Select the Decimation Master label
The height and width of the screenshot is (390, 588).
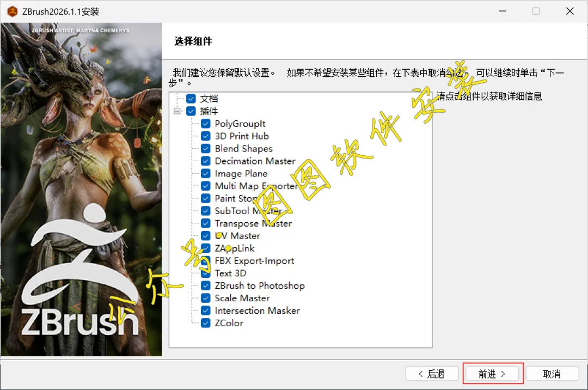click(x=255, y=161)
